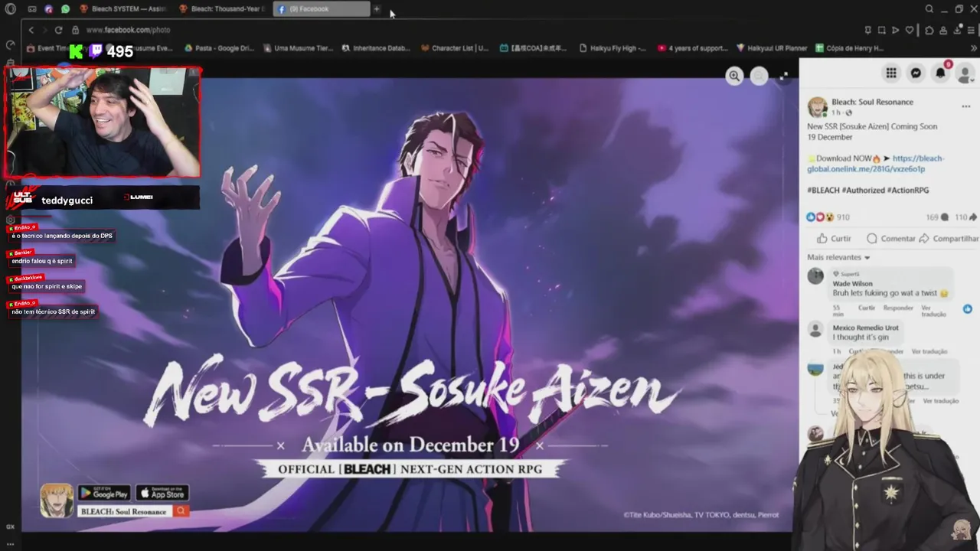Viewport: 980px width, 551px height.
Task: Open the #BLEACH hashtag
Action: click(x=823, y=190)
